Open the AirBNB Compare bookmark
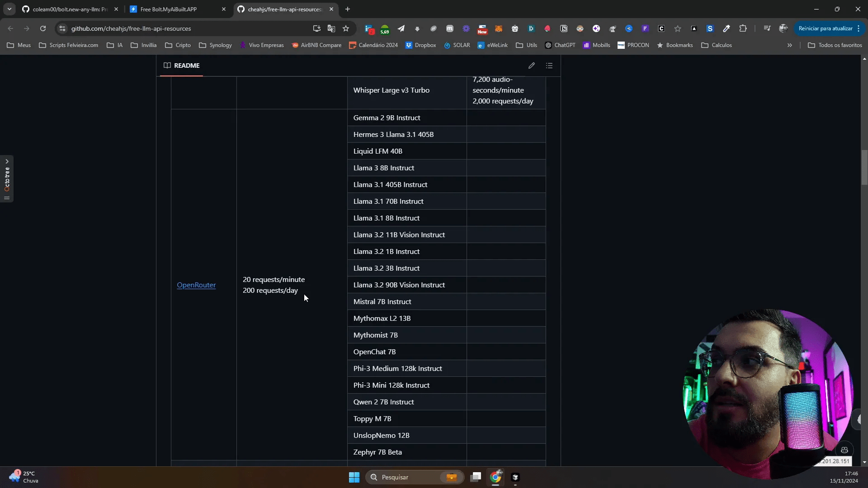Image resolution: width=868 pixels, height=488 pixels. [316, 45]
